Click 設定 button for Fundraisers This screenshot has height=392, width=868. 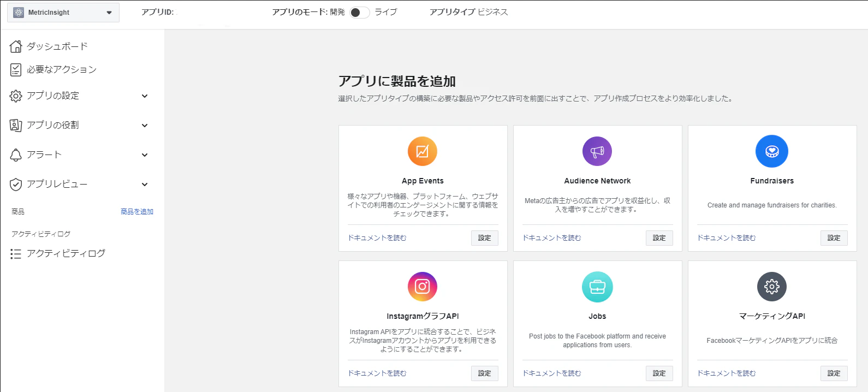coord(834,238)
